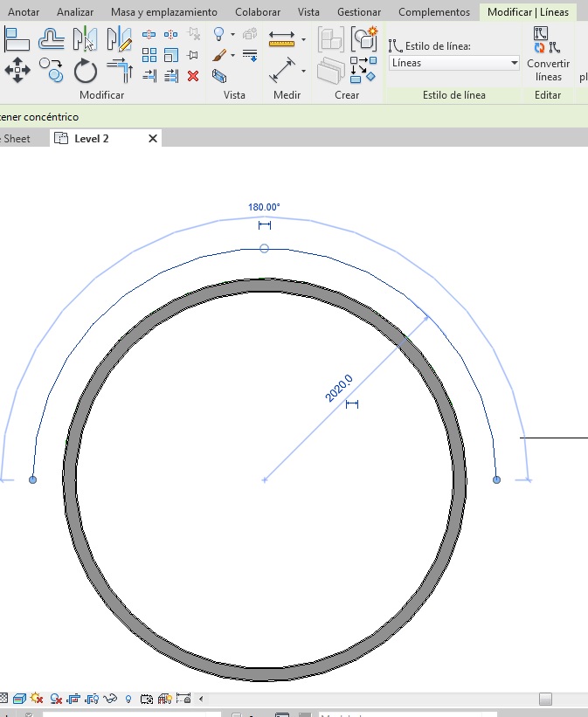The image size is (588, 717).
Task: Open the Estilo de línea dropdown
Action: 453,63
